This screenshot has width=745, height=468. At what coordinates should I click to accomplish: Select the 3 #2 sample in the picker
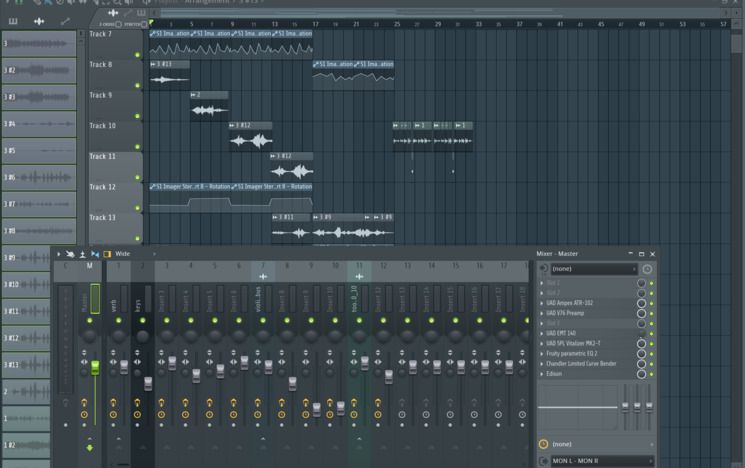click(39, 70)
